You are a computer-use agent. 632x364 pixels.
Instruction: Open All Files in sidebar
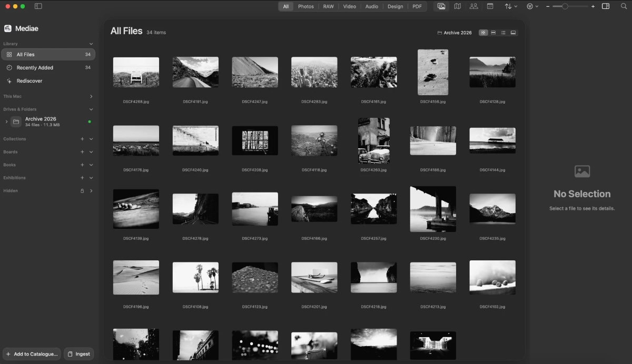coord(48,54)
